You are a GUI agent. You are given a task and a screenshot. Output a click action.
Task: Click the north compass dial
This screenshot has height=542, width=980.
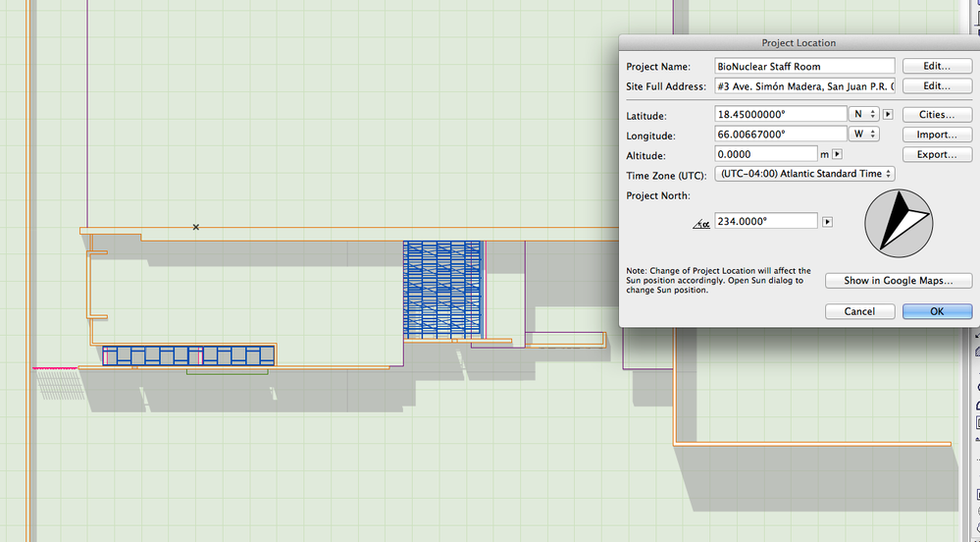pos(899,224)
